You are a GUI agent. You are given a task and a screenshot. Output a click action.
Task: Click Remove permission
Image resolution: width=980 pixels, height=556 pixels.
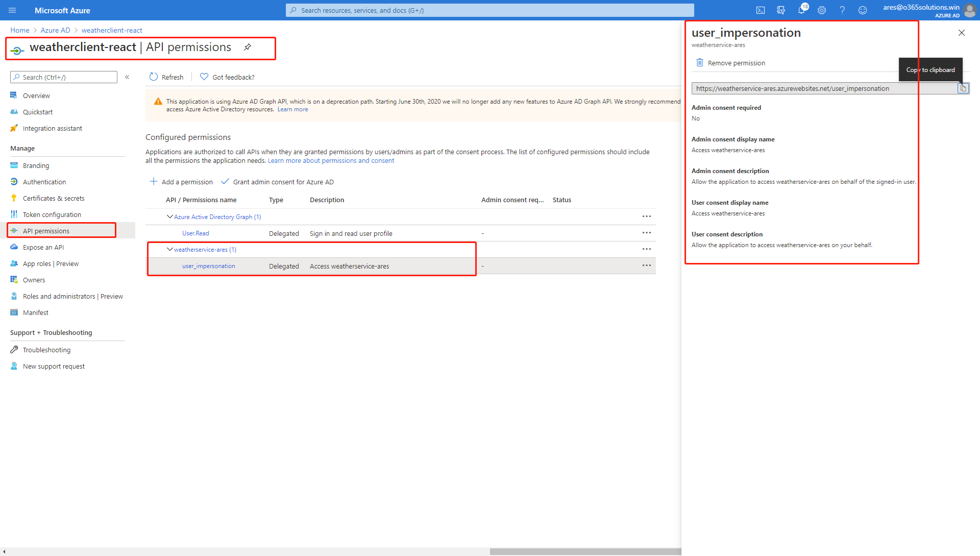click(x=731, y=63)
